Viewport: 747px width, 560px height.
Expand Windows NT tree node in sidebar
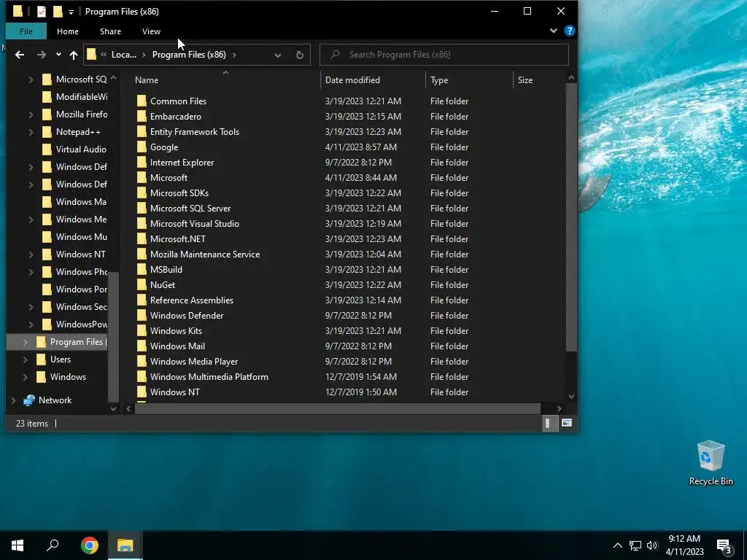(x=31, y=254)
